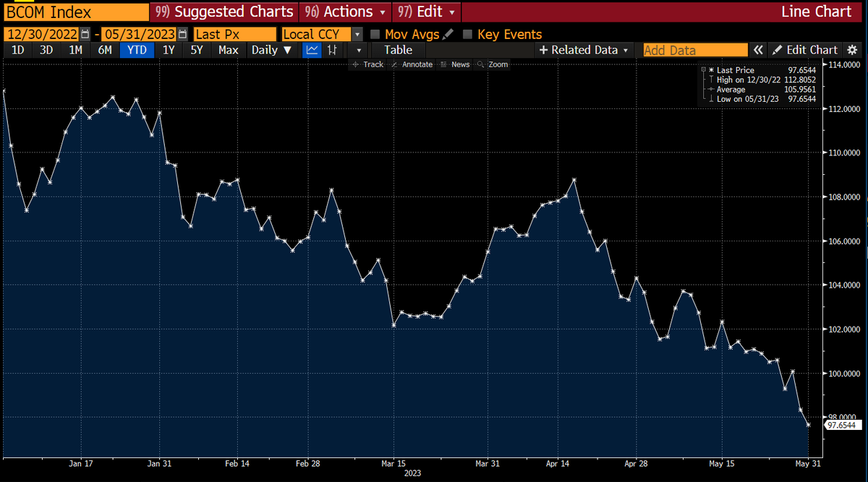This screenshot has height=482, width=868.
Task: Click the May 31 x-axis date label
Action: [x=808, y=463]
